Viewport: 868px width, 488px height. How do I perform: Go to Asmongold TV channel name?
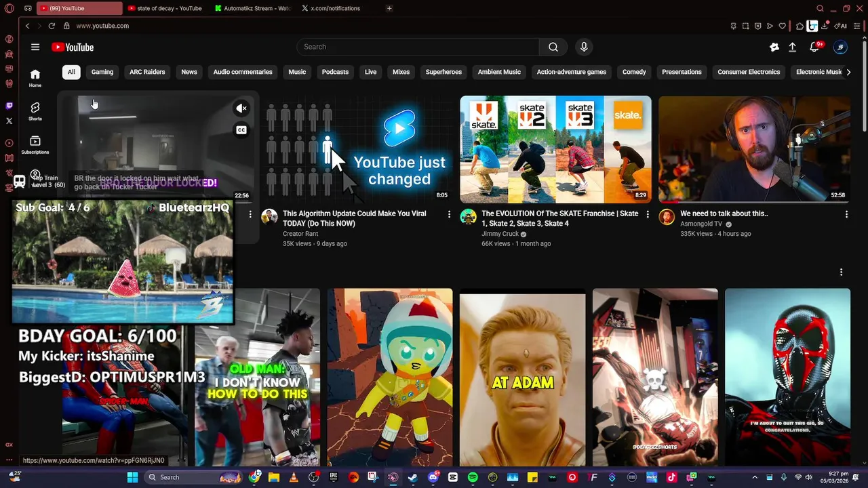[x=701, y=224]
